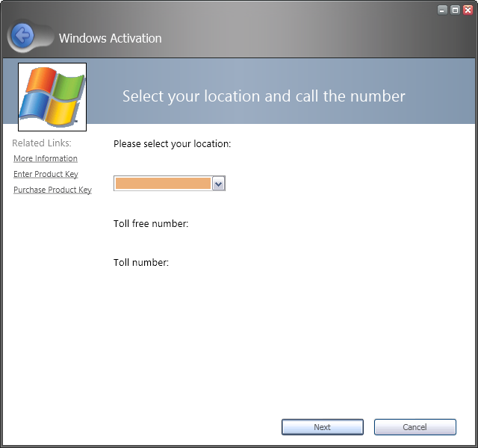
Task: Open the More Information link
Action: tap(46, 158)
